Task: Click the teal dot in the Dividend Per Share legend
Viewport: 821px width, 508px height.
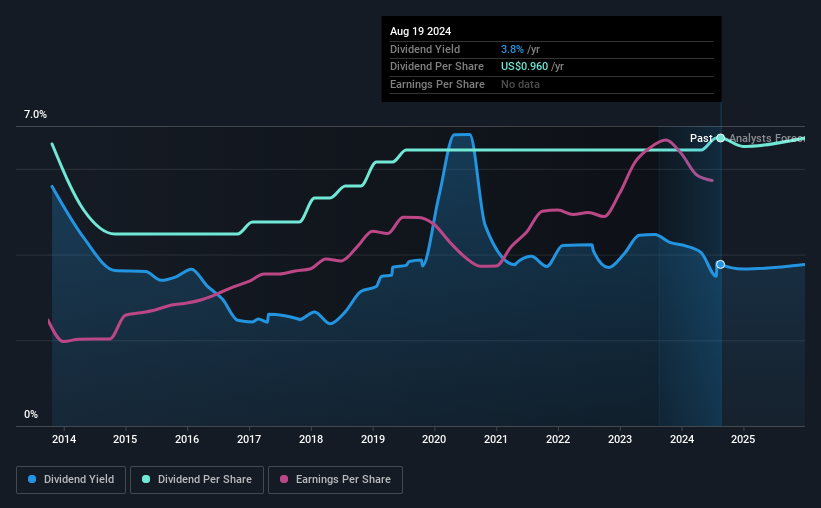Action: pyautogui.click(x=146, y=480)
